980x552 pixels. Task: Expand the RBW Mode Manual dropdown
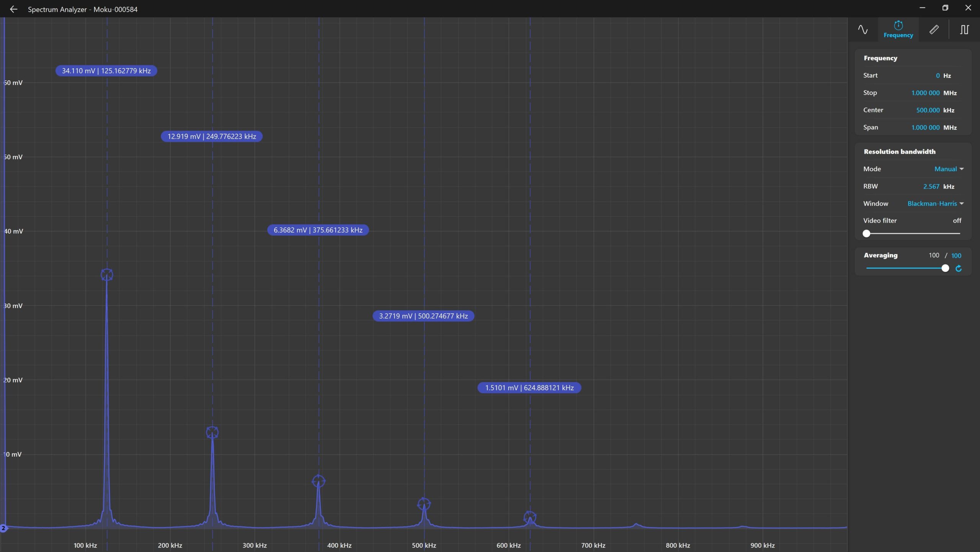[949, 169]
